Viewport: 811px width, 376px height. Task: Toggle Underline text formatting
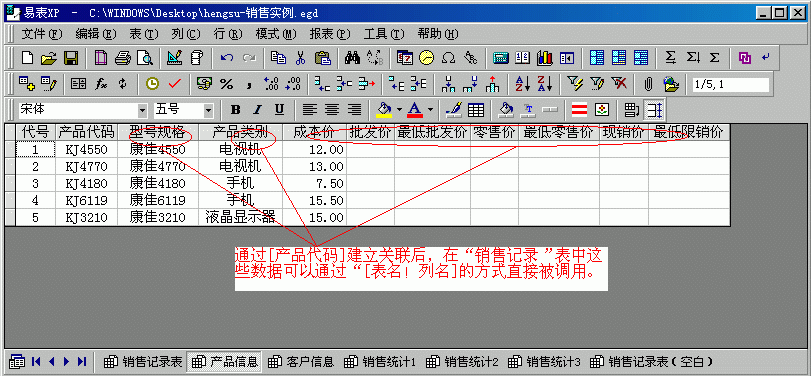point(279,110)
